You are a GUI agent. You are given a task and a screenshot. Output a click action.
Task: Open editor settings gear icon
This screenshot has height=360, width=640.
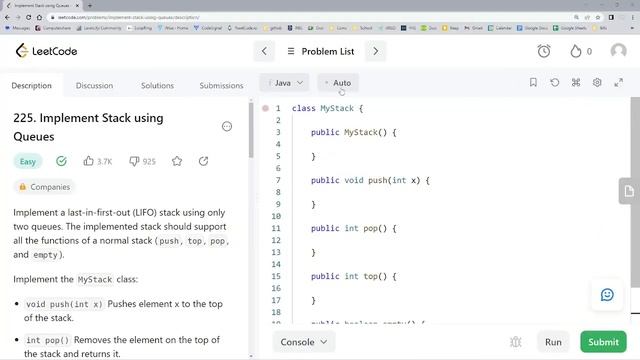597,82
